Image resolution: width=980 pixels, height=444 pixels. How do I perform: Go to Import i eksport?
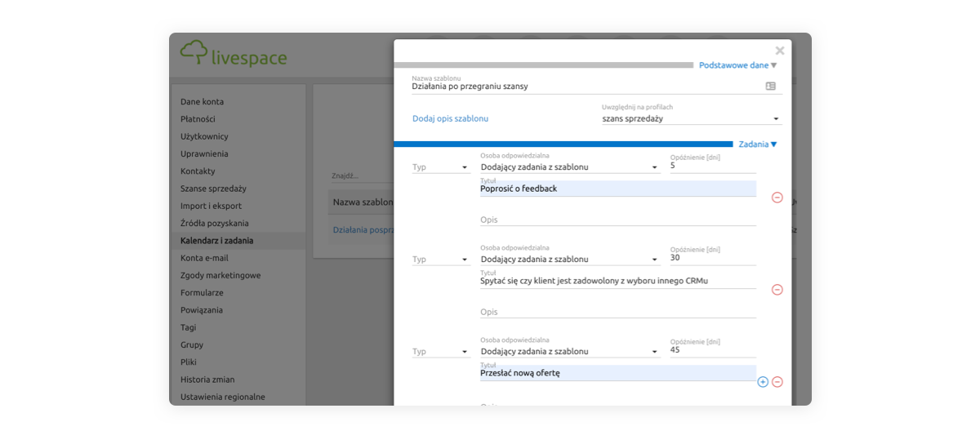click(212, 206)
